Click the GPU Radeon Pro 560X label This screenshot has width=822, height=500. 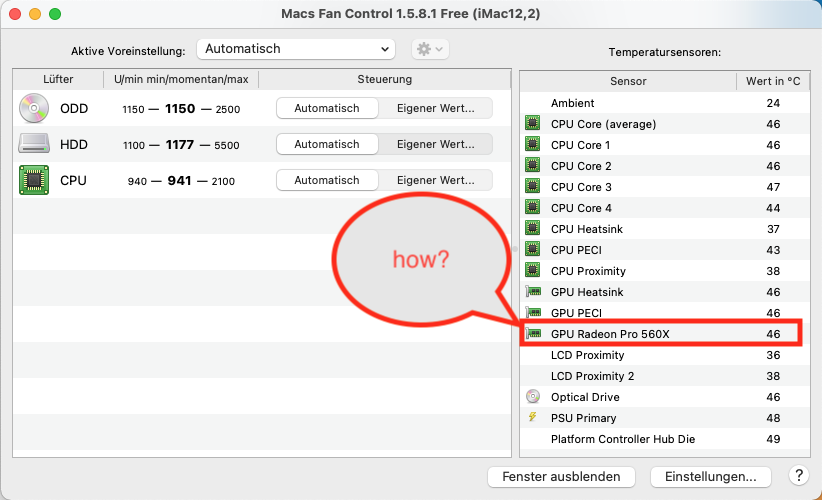click(x=610, y=334)
